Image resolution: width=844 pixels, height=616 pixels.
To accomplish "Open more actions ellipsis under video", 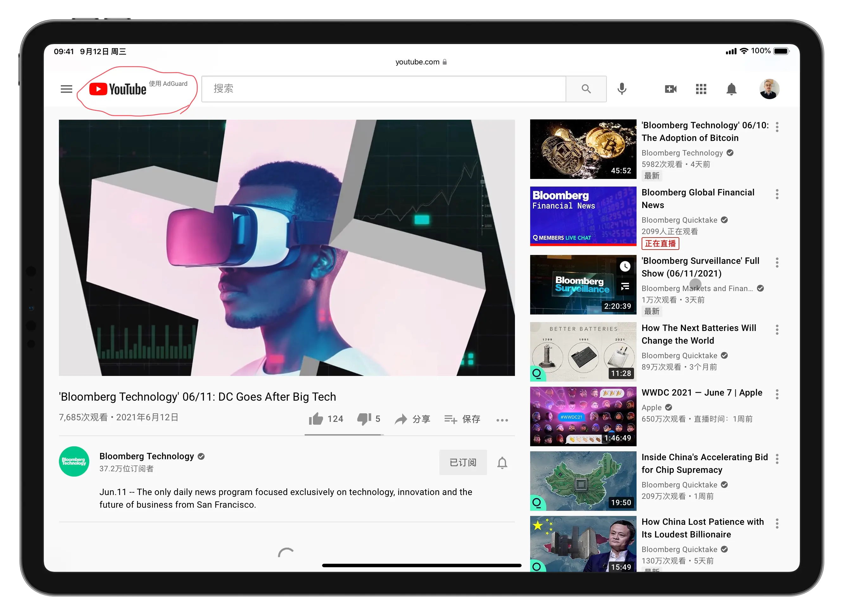I will [502, 420].
